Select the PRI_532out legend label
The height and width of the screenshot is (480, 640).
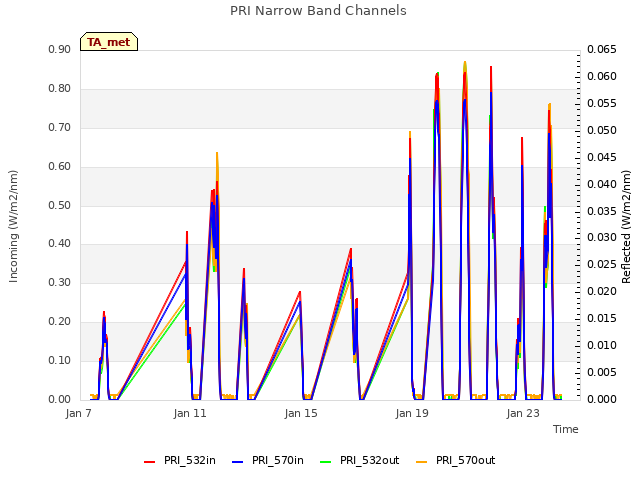click(x=369, y=460)
